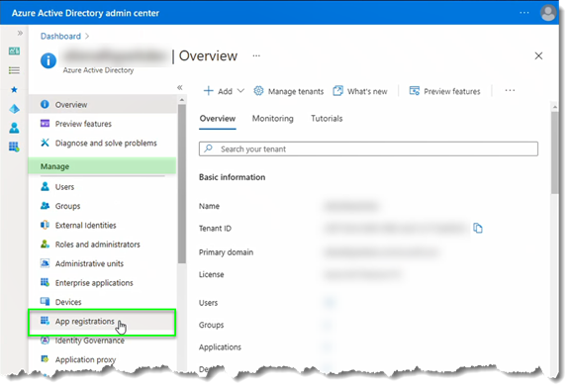This screenshot has height=392, width=570.
Task: Open the account avatar in the header
Action: pos(548,13)
